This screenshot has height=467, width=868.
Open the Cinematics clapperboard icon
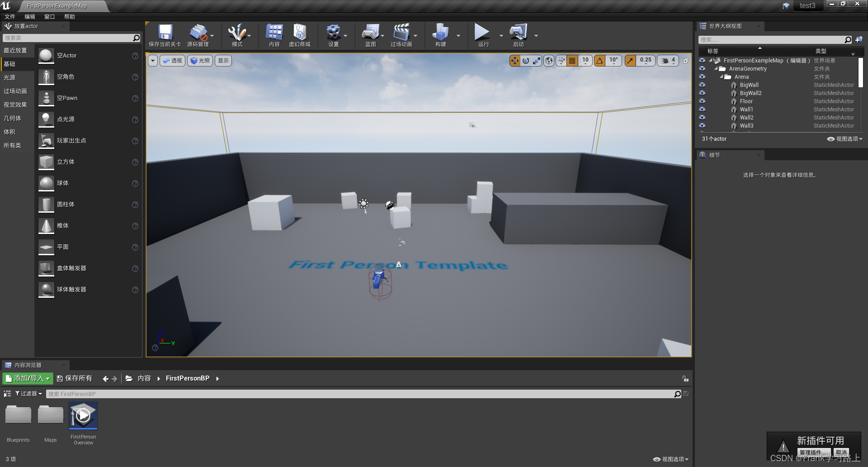pyautogui.click(x=401, y=35)
